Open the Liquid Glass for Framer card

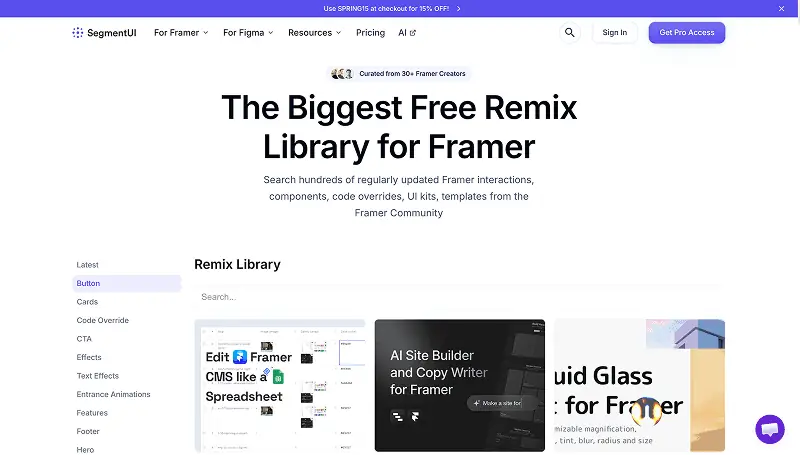[639, 386]
